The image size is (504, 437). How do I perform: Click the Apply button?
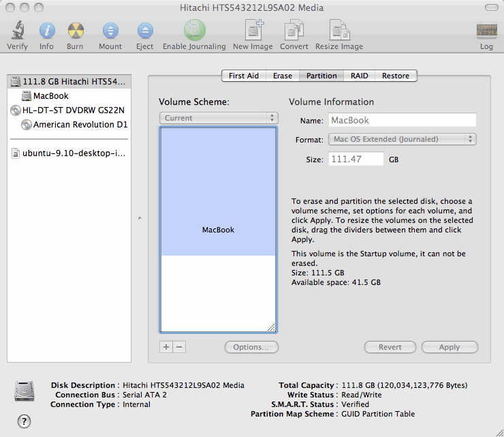click(x=450, y=347)
